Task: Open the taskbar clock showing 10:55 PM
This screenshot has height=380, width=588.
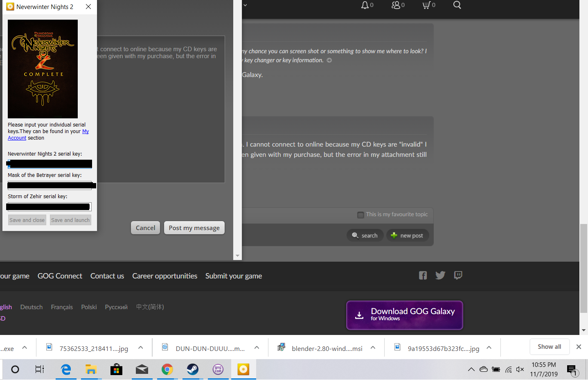Action: click(x=544, y=369)
